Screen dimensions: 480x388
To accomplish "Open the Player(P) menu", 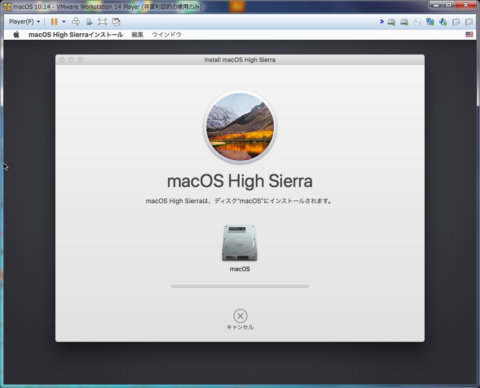I will pyautogui.click(x=24, y=22).
